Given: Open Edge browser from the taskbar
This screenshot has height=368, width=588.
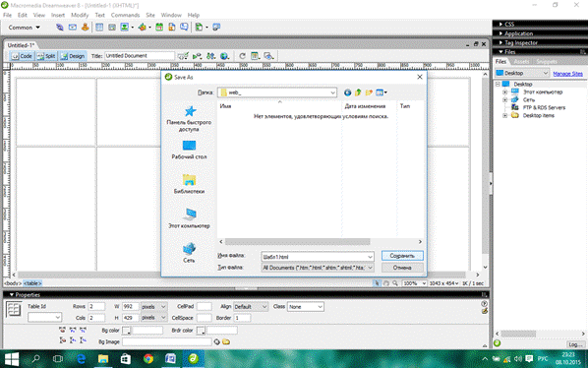Looking at the screenshot, I should click(81, 359).
